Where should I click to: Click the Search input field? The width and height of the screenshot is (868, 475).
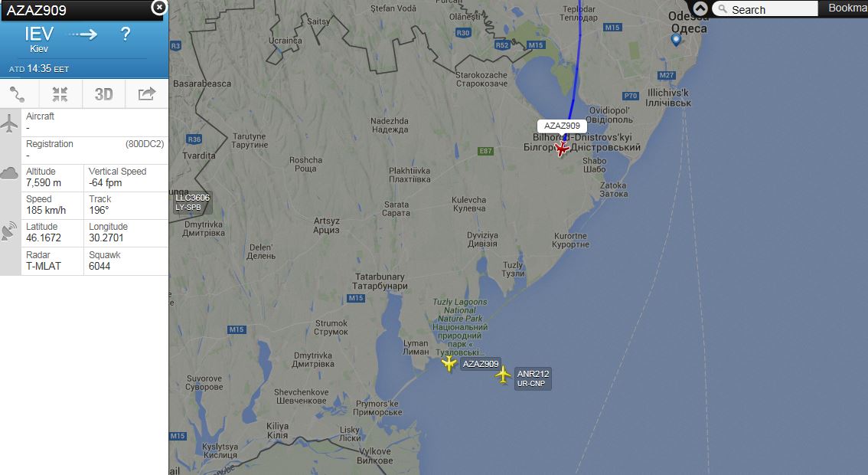[x=765, y=9]
